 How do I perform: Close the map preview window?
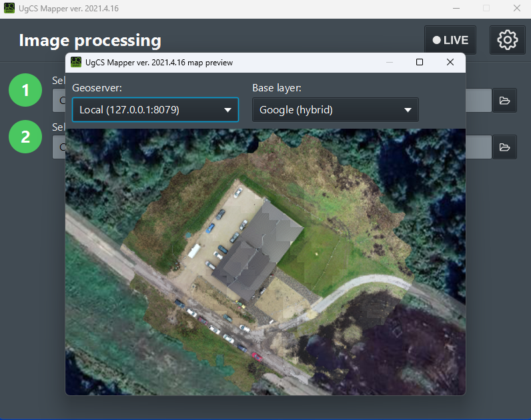450,62
